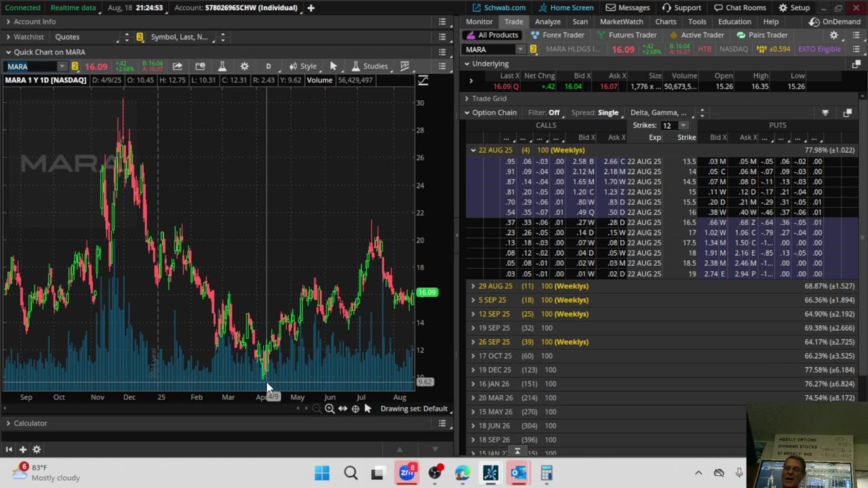Expand the 29 AUG 25 expiration row
The height and width of the screenshot is (488, 868).
point(473,286)
